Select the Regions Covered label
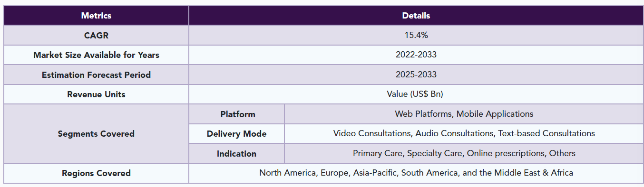644x187 pixels. (x=96, y=173)
